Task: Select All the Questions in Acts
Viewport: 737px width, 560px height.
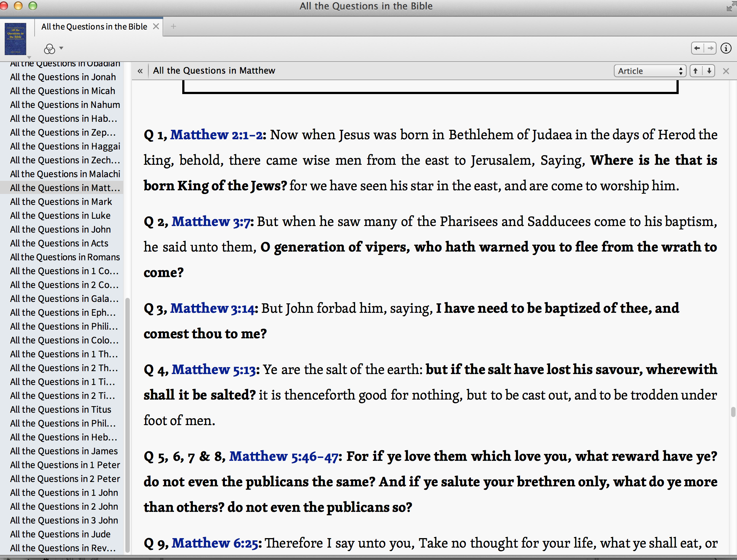Action: [59, 243]
